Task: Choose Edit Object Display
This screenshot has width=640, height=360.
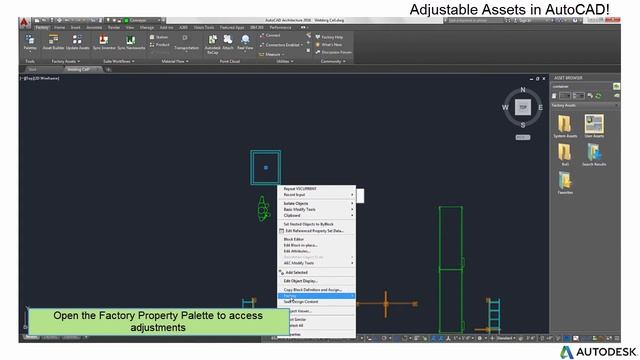Action: tap(316, 281)
